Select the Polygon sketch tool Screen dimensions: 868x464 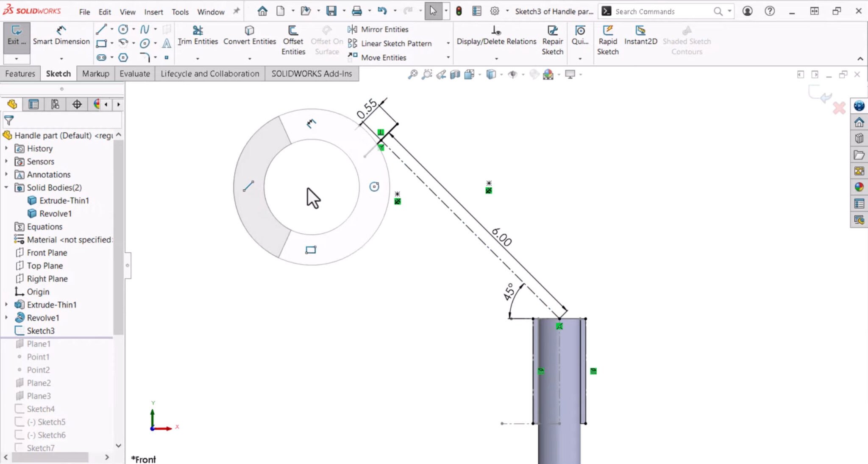[x=124, y=57]
